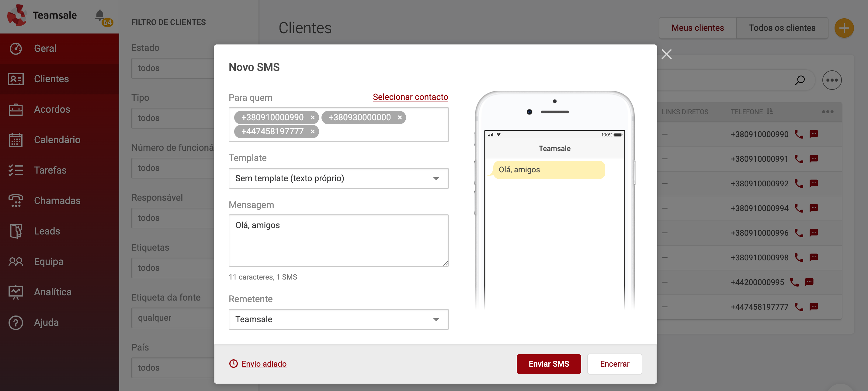Click the search magnifier icon

pos(800,80)
